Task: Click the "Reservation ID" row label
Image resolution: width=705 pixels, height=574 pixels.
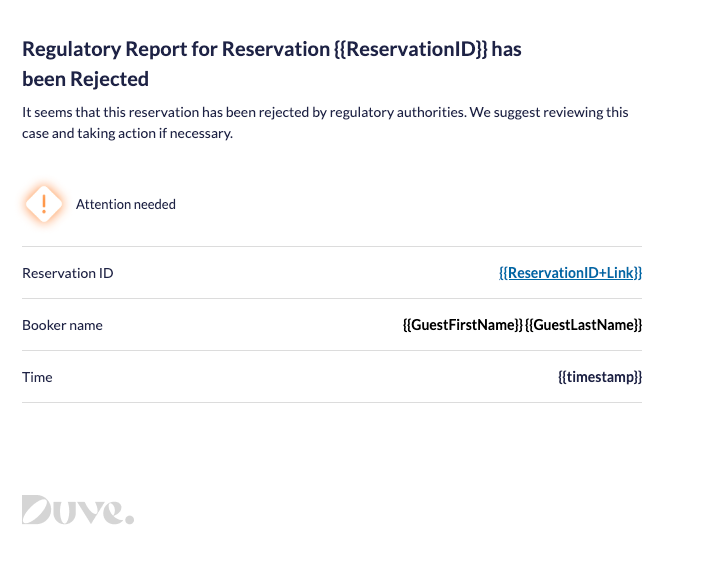Action: click(68, 273)
